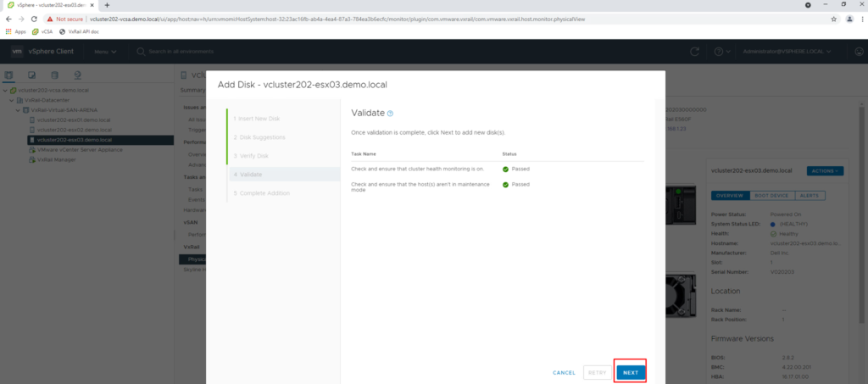This screenshot has height=384, width=868.
Task: Open the Chrome profile icon
Action: click(849, 19)
